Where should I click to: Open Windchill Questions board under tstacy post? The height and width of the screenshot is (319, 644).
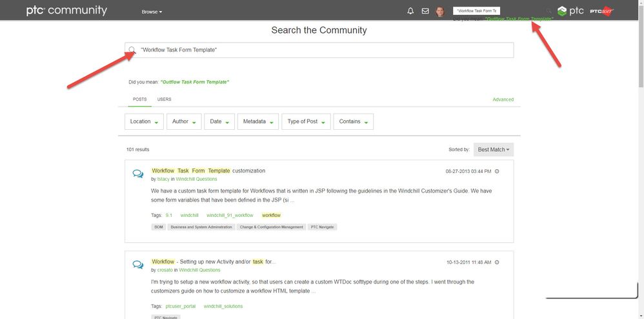196,180
